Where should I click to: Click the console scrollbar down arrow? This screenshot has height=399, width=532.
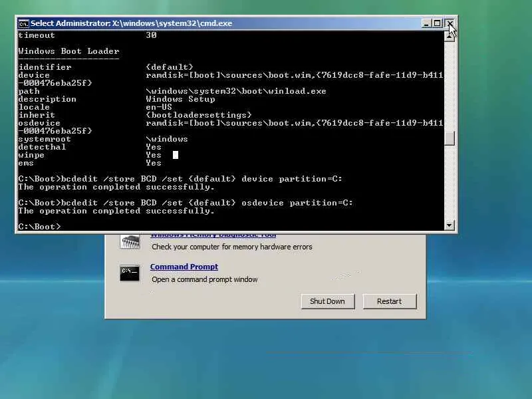450,225
